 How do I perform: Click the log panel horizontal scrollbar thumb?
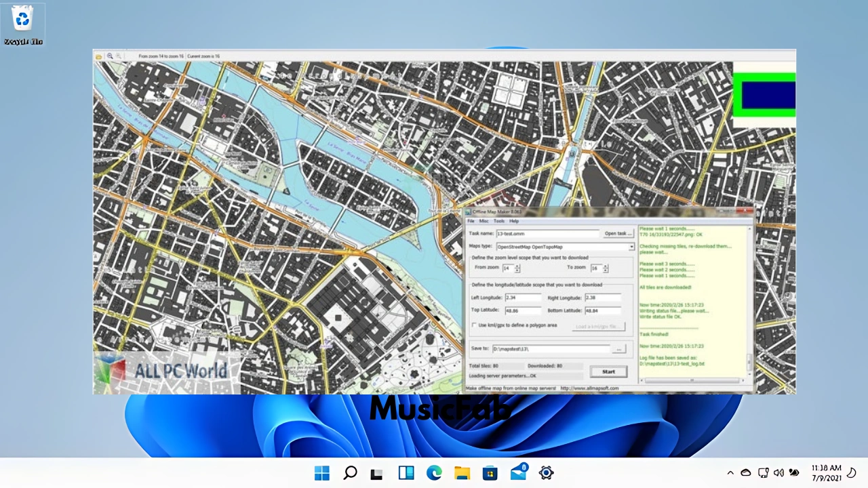coord(692,380)
